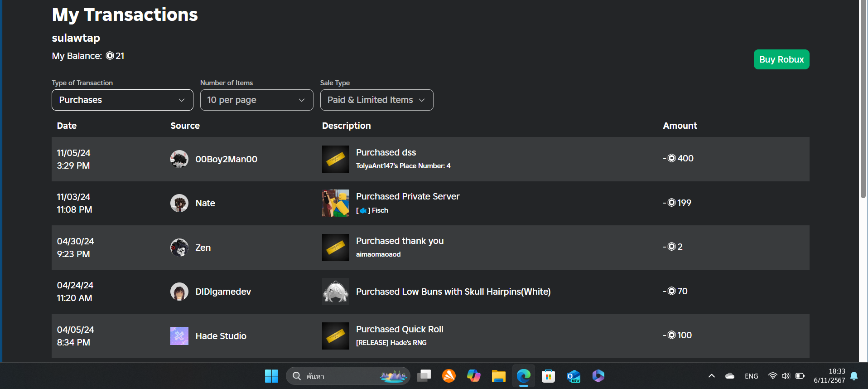Click the Nate username link
This screenshot has width=868, height=389.
tap(205, 203)
